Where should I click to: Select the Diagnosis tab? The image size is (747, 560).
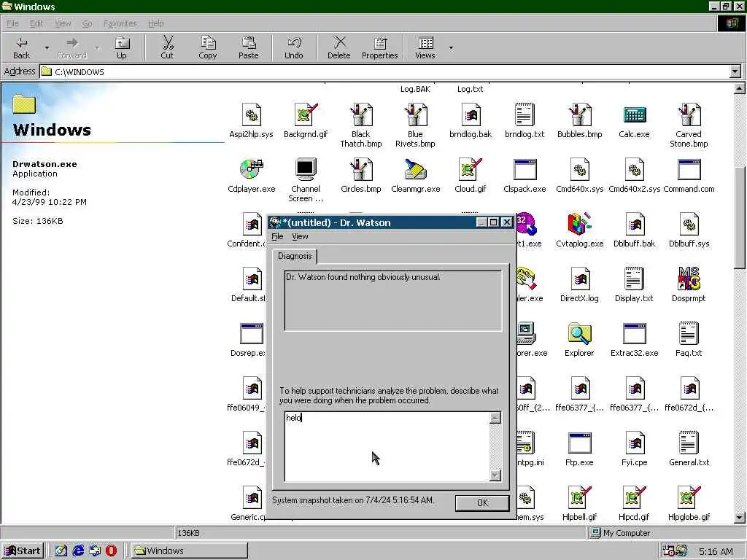point(295,256)
